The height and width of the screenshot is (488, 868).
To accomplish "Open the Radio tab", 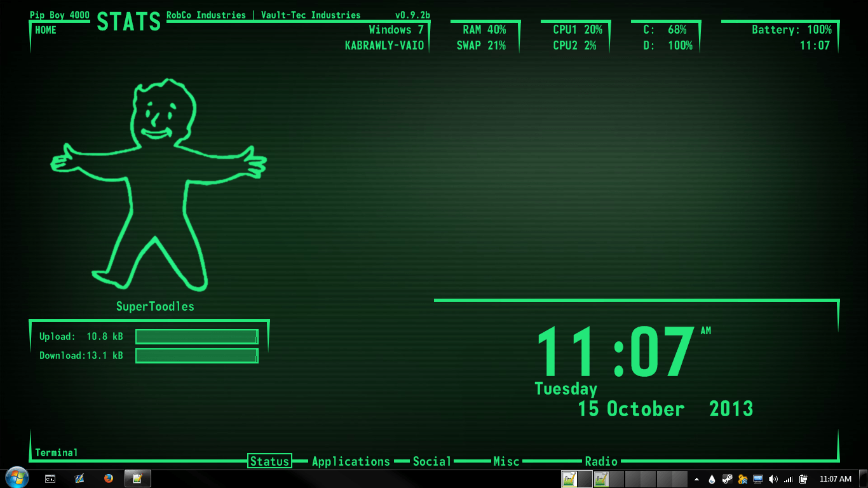I will pyautogui.click(x=600, y=461).
